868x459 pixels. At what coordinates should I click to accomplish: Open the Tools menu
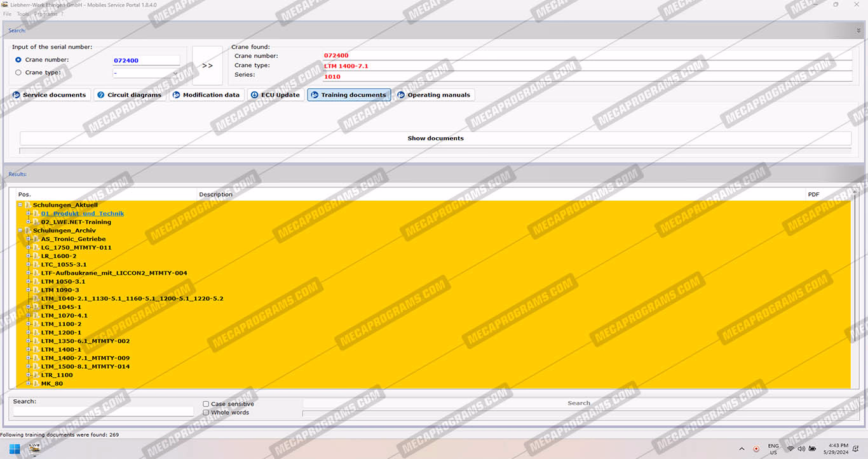[x=23, y=14]
